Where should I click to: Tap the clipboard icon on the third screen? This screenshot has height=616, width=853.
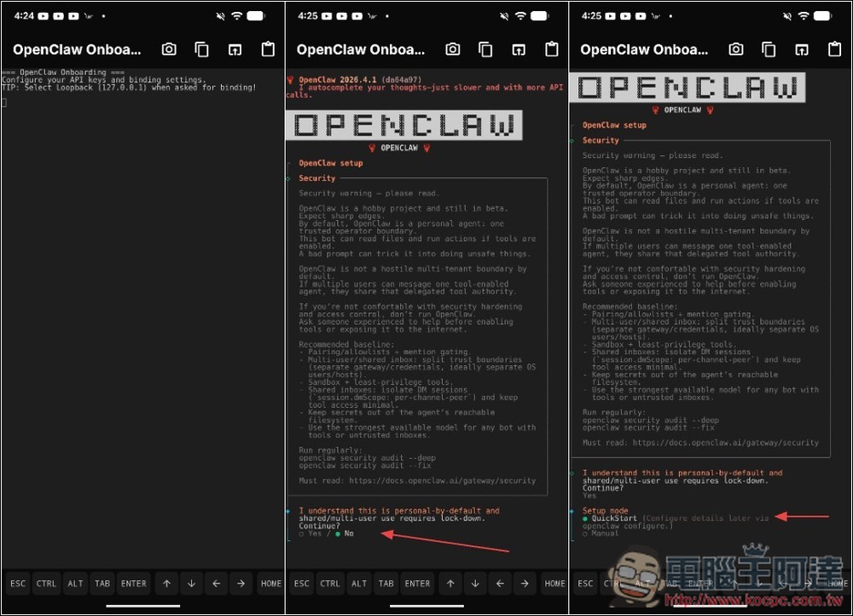tap(833, 49)
